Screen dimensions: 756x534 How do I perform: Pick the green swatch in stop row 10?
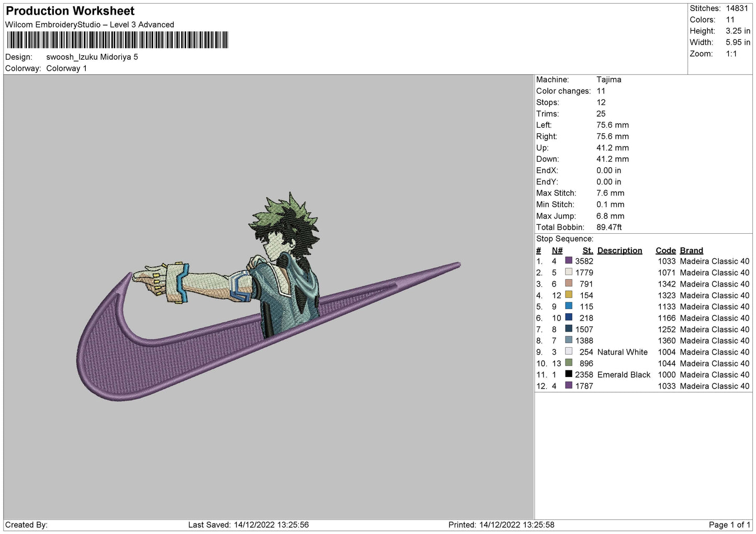(x=569, y=363)
